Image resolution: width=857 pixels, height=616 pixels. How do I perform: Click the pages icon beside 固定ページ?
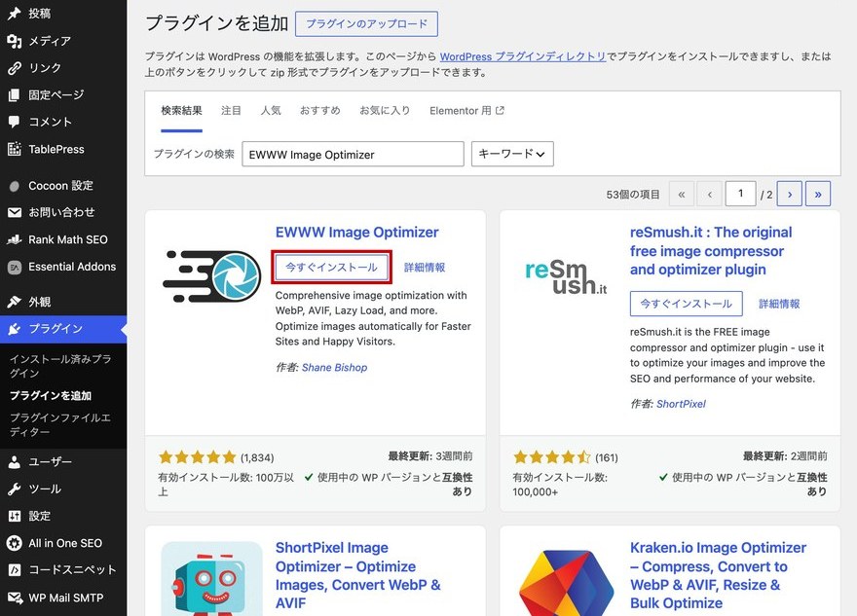tap(15, 95)
